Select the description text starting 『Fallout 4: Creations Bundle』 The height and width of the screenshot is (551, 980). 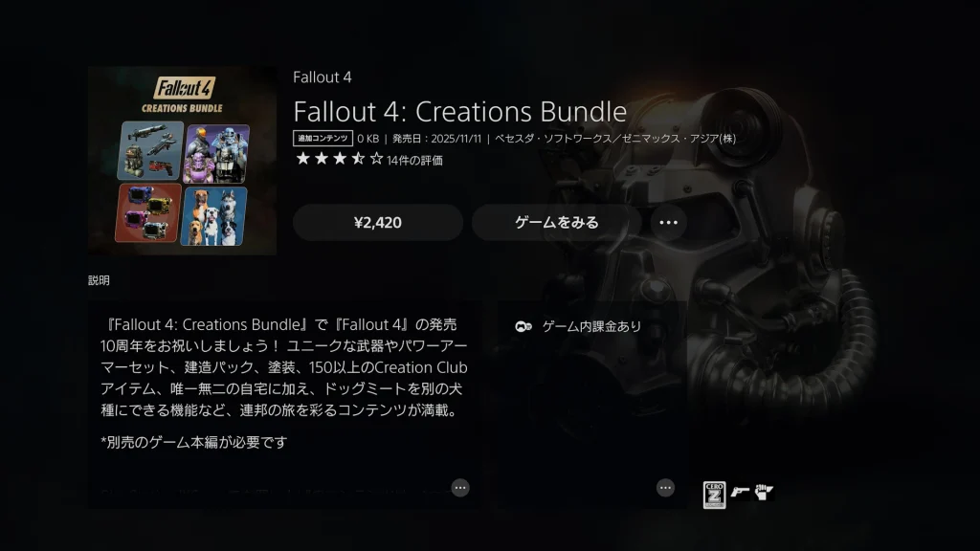pyautogui.click(x=283, y=367)
